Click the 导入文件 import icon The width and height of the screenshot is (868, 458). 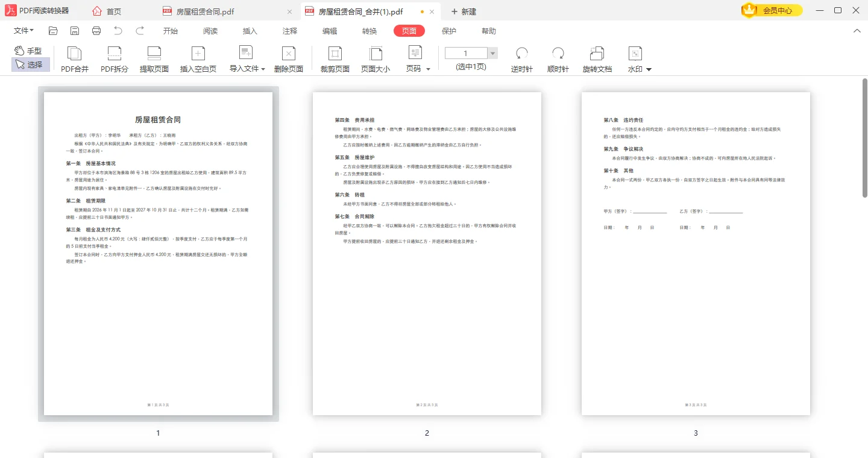[x=245, y=53]
